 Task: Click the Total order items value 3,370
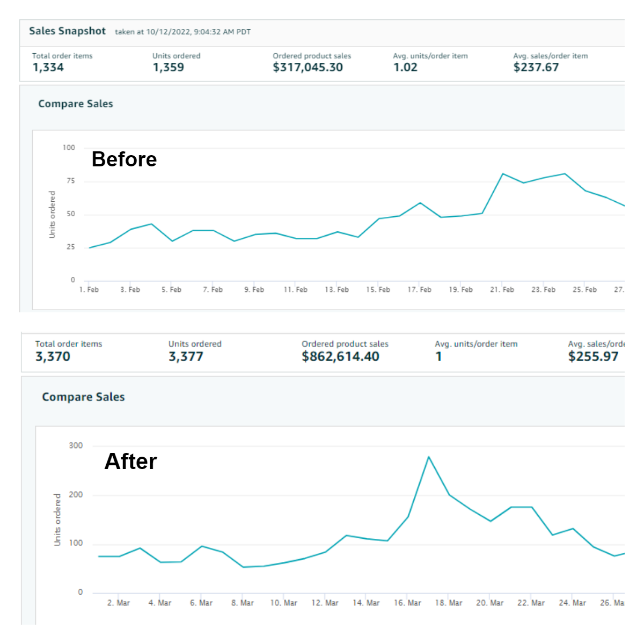click(x=53, y=357)
